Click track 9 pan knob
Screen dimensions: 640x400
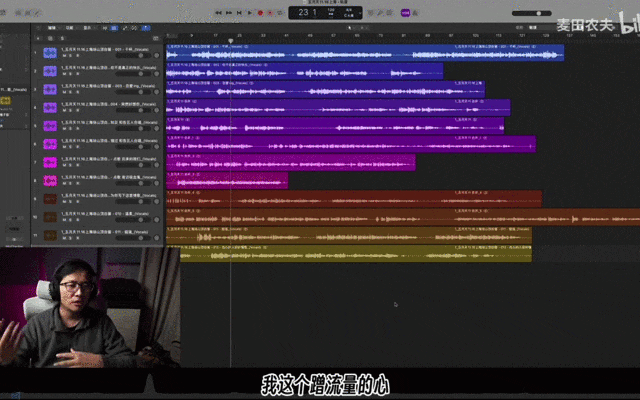[x=156, y=202]
